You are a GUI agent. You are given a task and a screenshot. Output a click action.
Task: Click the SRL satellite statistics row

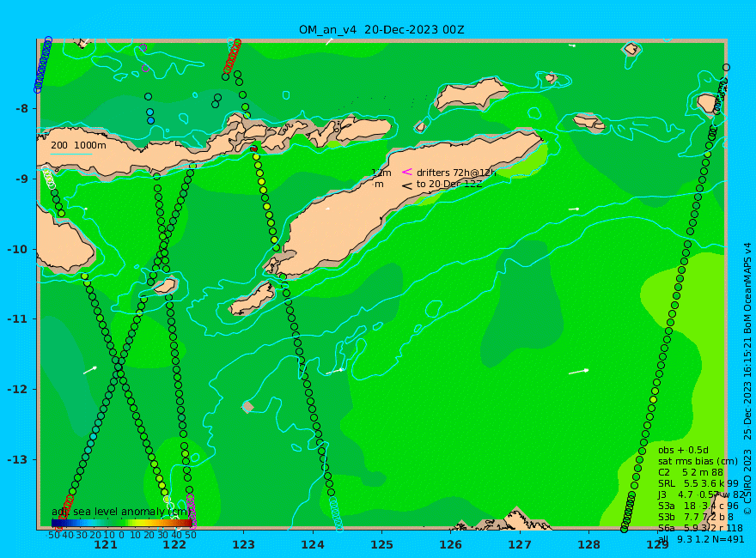698,483
